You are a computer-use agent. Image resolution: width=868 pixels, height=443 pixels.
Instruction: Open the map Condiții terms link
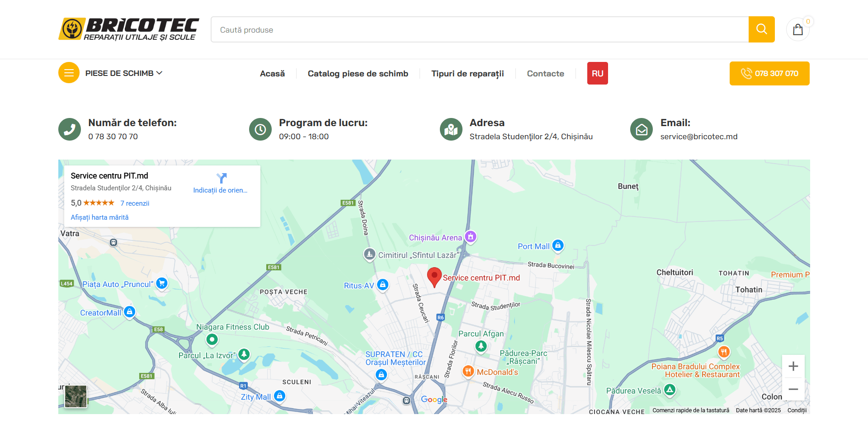tap(797, 410)
